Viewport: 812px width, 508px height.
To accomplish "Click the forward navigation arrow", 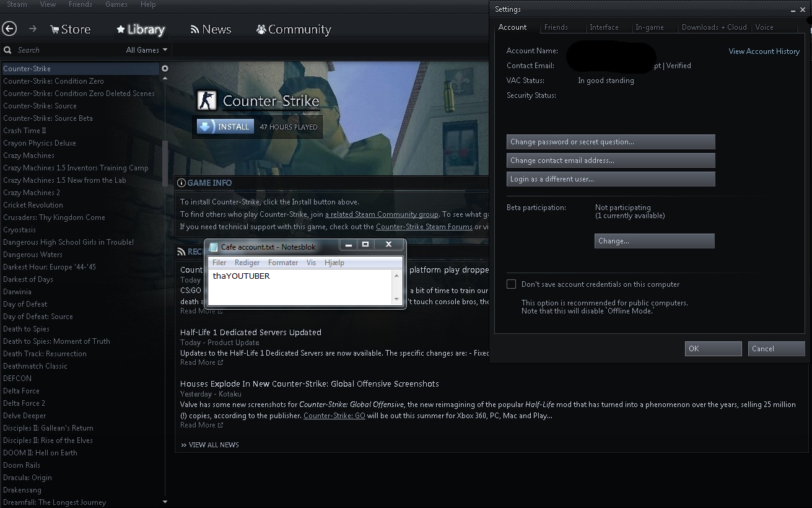I will (x=33, y=28).
